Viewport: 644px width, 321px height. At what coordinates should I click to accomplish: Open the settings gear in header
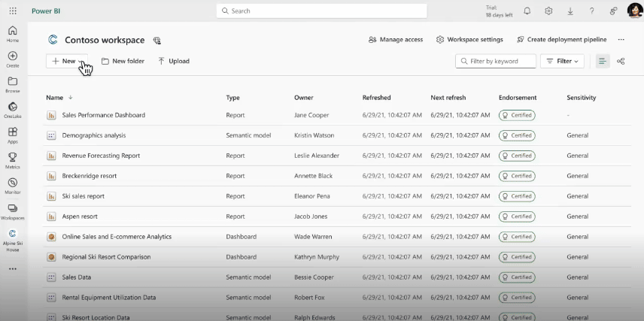coord(548,11)
